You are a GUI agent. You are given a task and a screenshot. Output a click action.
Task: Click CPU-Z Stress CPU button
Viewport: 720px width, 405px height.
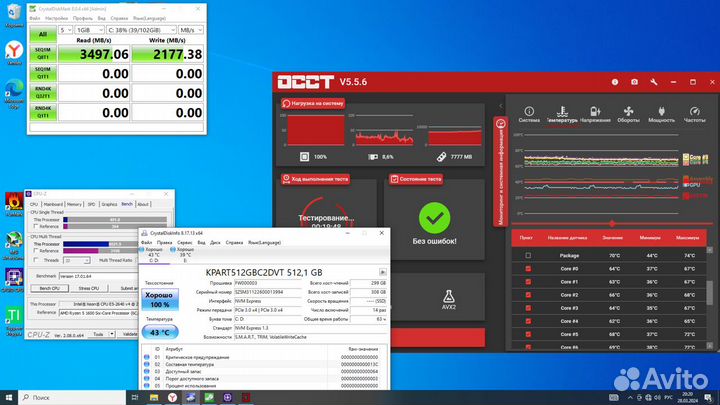click(x=89, y=288)
